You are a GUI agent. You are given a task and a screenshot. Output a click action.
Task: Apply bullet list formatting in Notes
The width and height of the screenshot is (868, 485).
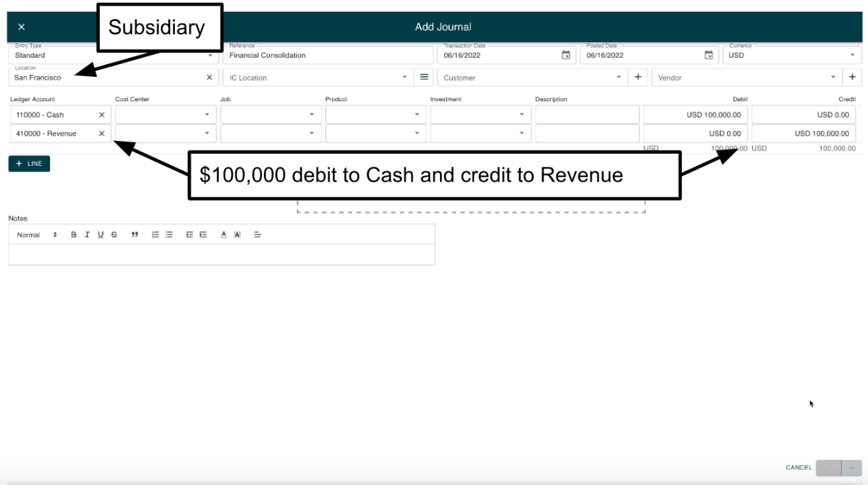click(167, 234)
